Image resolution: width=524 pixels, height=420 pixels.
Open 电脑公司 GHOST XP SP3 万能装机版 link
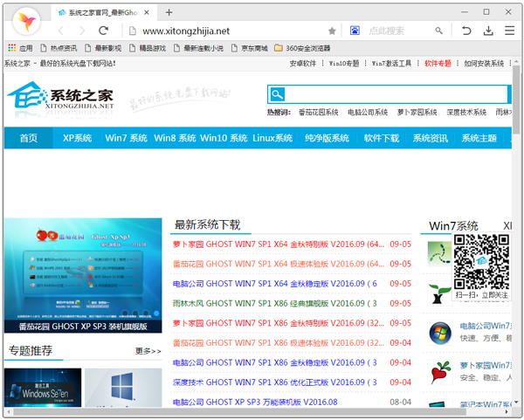[255, 402]
